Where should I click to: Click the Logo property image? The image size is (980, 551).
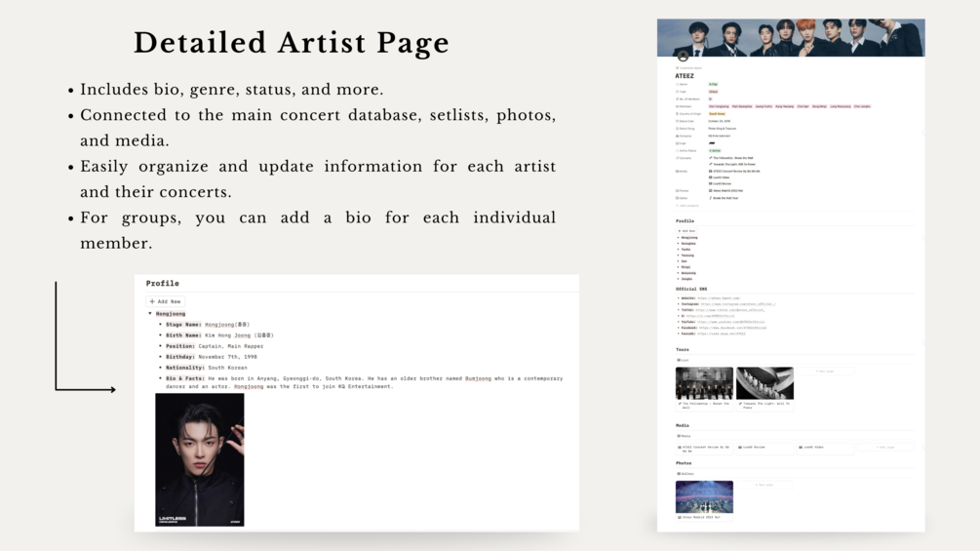[x=712, y=143]
